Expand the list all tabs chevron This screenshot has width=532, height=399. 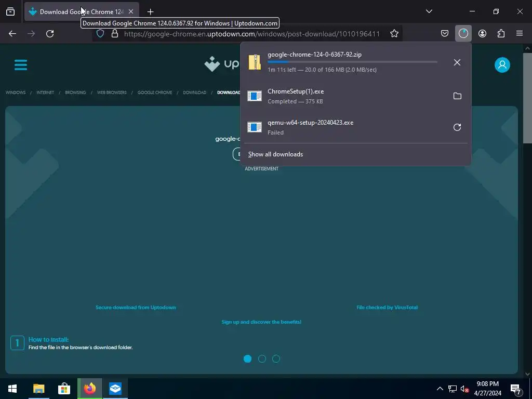(x=429, y=11)
